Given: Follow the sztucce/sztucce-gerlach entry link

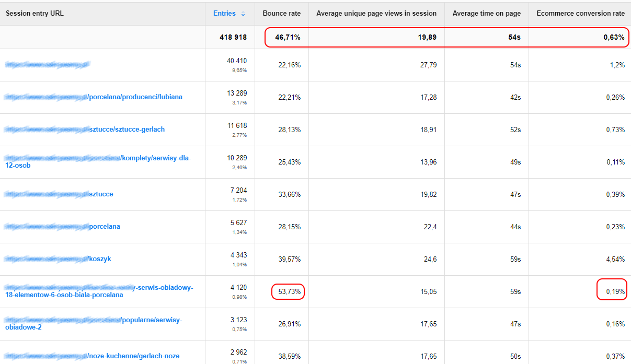Looking at the screenshot, I should click(127, 130).
